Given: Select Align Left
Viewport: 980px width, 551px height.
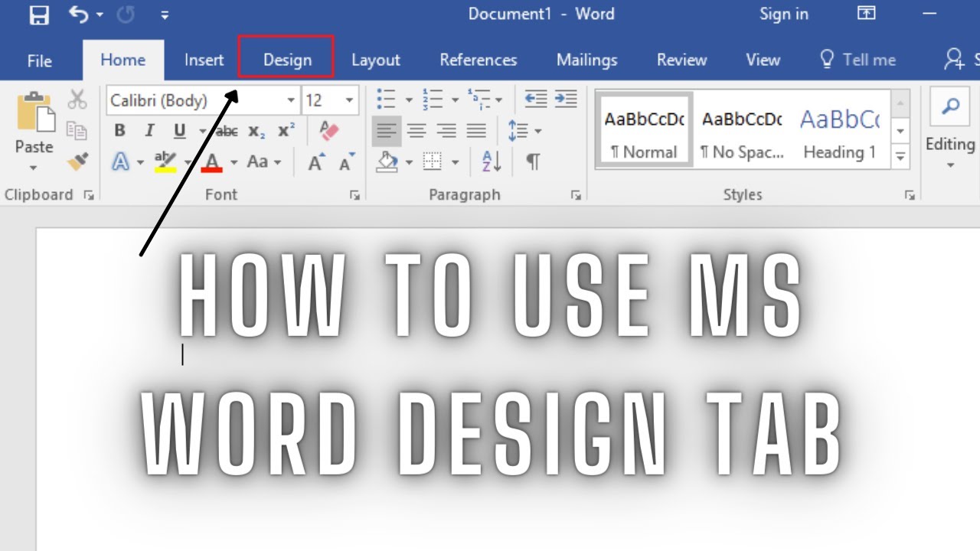Looking at the screenshot, I should click(387, 131).
